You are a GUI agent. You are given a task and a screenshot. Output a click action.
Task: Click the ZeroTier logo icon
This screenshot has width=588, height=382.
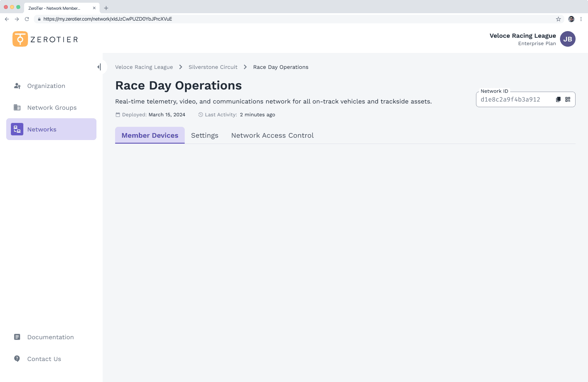tap(20, 39)
